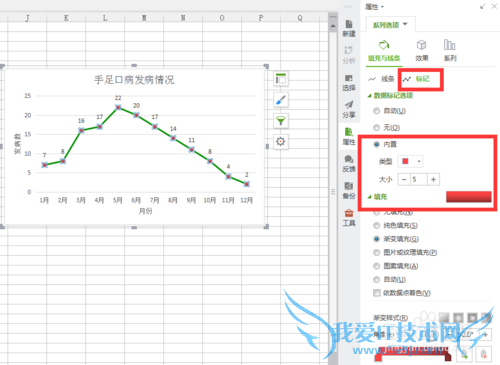This screenshot has width=500, height=365.
Task: Click the 月份 axis title
Action: click(x=145, y=211)
